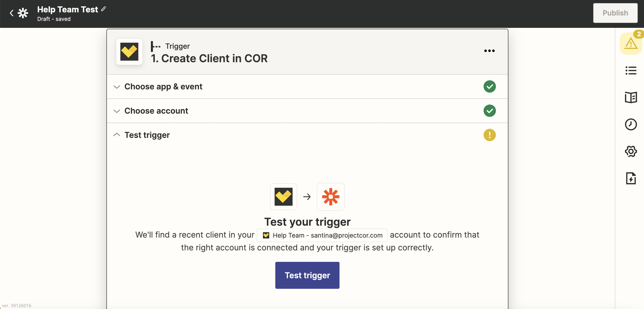644x309 pixels.
Task: Click the 'Test your trigger' heading
Action: (307, 222)
